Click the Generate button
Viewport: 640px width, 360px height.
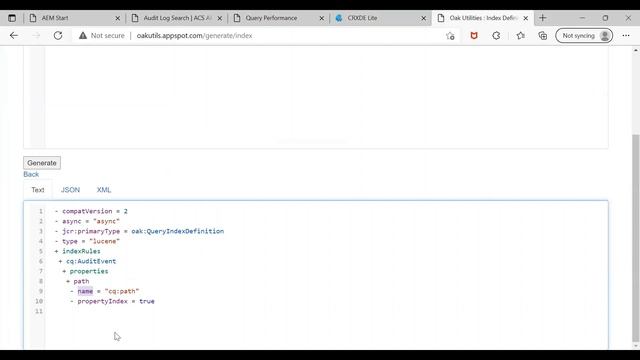42,163
